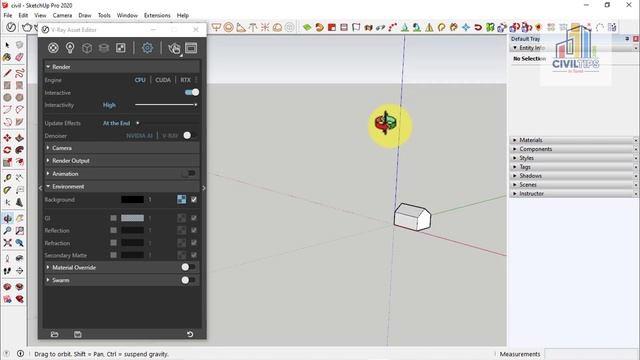Viewport: 640px width, 360px height.
Task: Toggle the Animation switch
Action: [189, 173]
